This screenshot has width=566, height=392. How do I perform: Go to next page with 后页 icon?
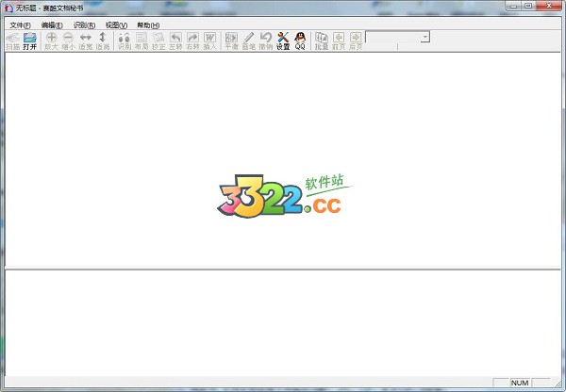point(356,41)
